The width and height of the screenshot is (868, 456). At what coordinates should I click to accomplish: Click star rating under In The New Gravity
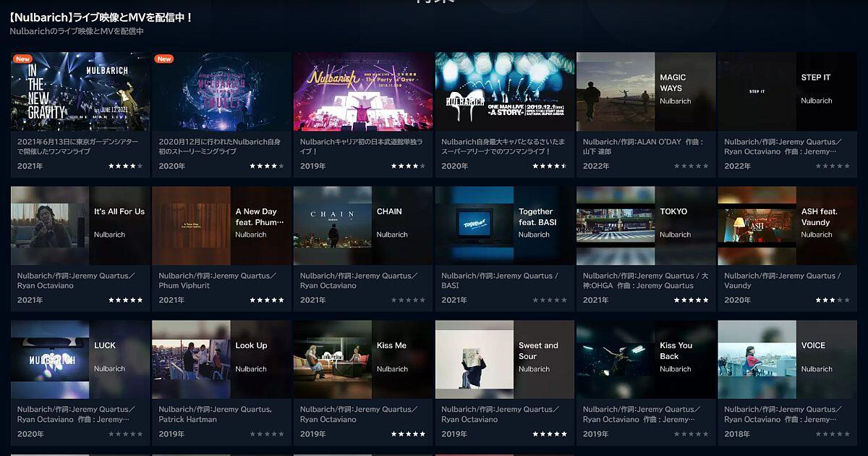[x=125, y=166]
